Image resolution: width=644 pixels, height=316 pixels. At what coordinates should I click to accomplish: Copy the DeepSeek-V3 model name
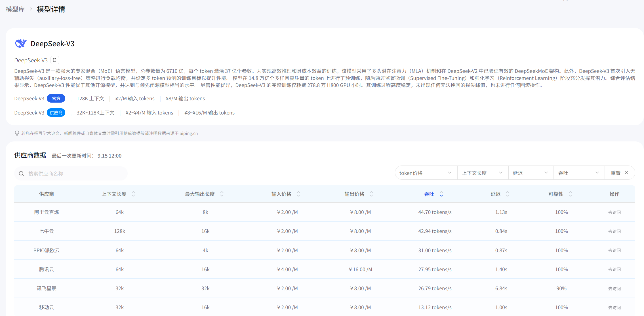(x=55, y=60)
